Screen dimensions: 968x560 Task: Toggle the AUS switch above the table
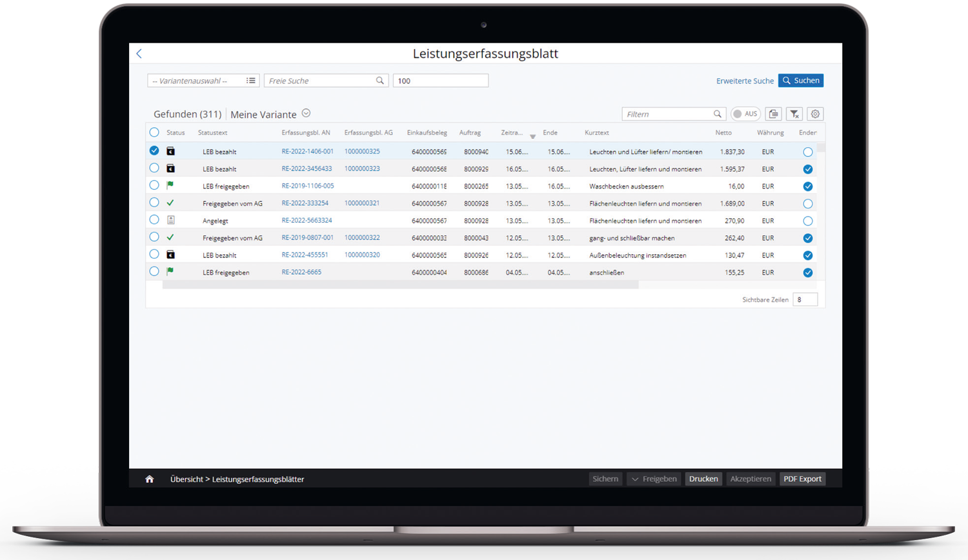click(x=745, y=114)
